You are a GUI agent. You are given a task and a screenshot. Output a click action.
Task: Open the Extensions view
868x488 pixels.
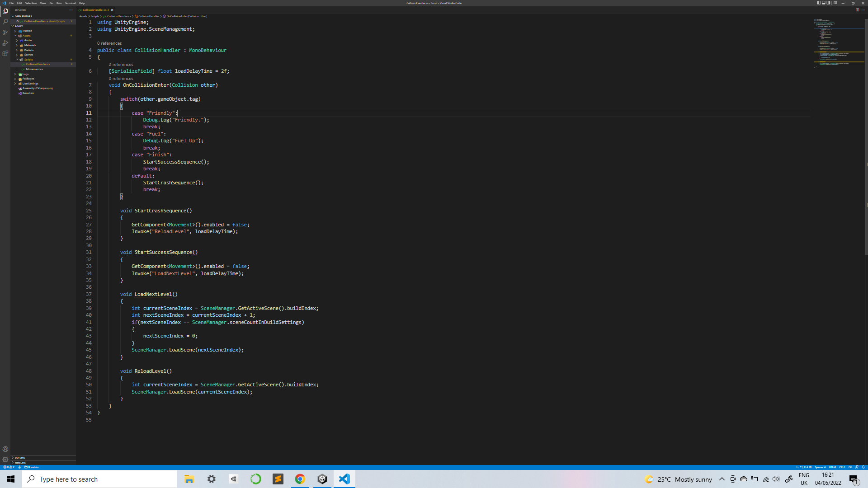pos(5,53)
